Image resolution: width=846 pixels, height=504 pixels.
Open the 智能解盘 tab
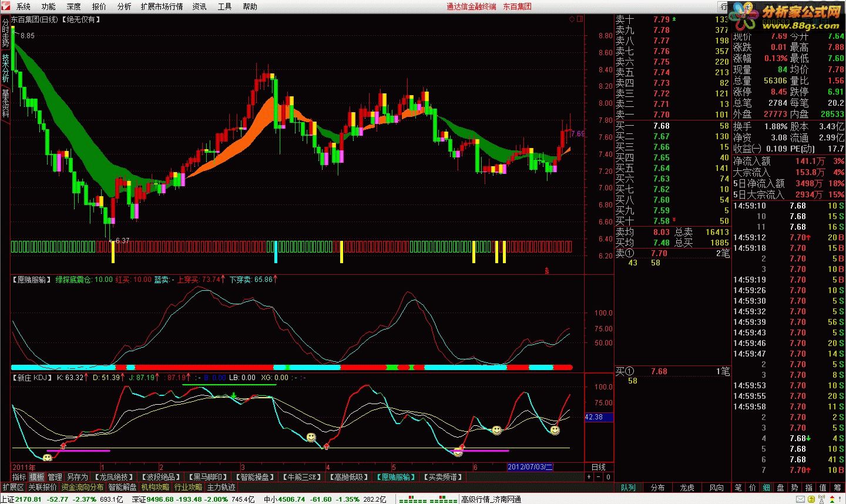point(122,487)
